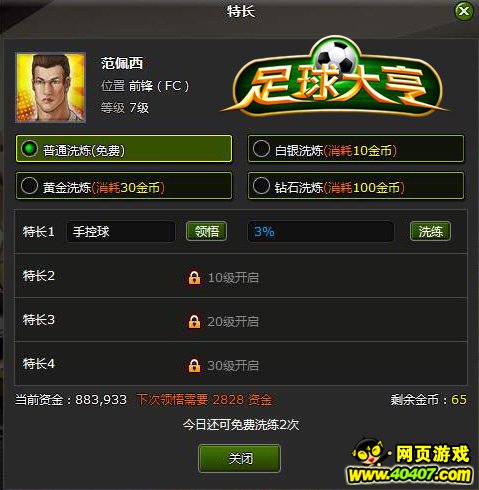Click the green X close icon

pyautogui.click(x=464, y=11)
